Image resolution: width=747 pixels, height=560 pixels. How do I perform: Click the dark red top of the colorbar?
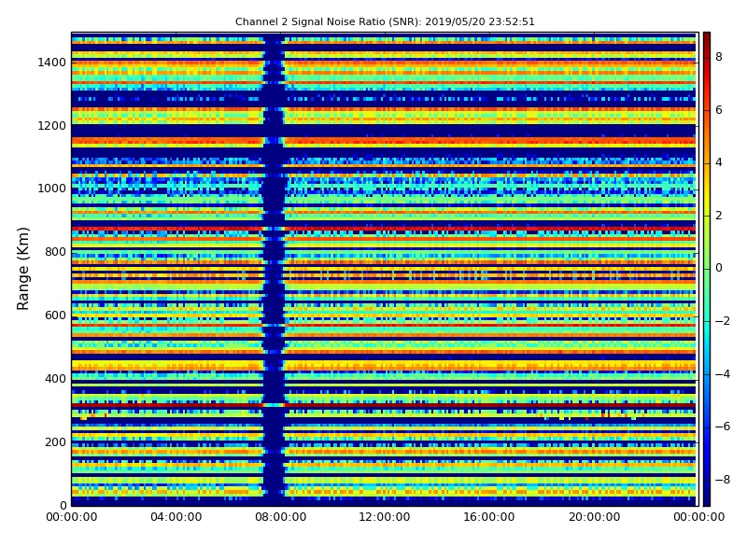[x=707, y=38]
